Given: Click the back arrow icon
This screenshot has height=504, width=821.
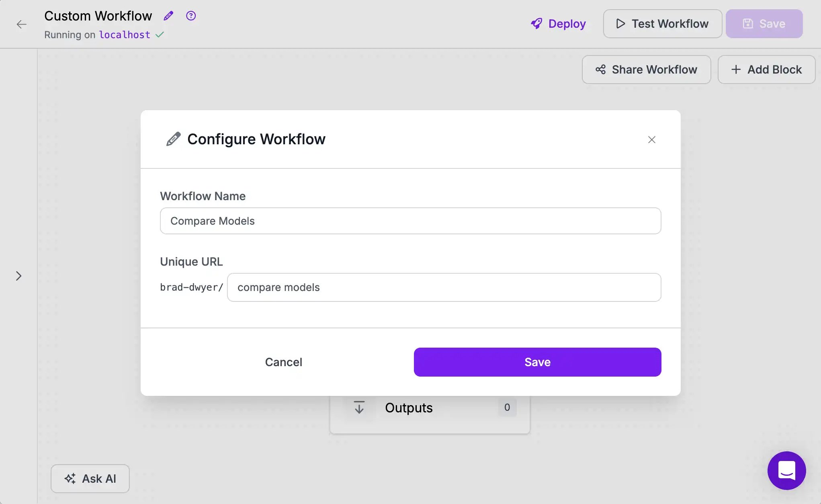Looking at the screenshot, I should coord(22,25).
